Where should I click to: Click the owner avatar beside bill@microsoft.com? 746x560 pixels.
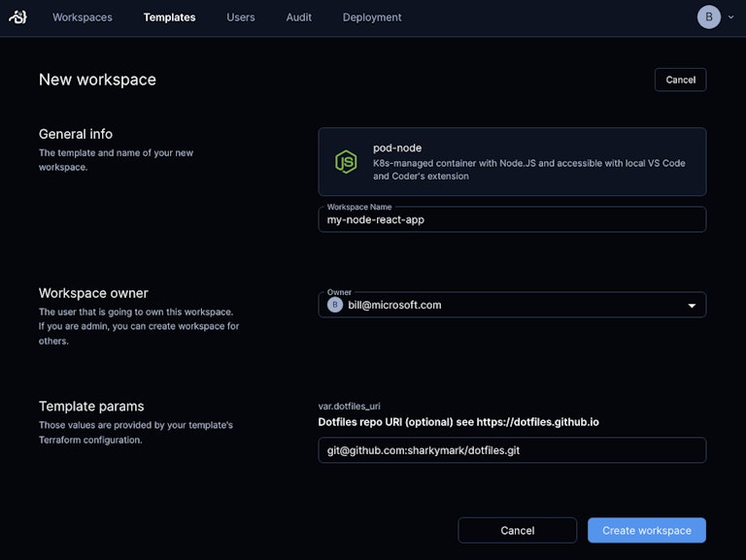click(335, 305)
